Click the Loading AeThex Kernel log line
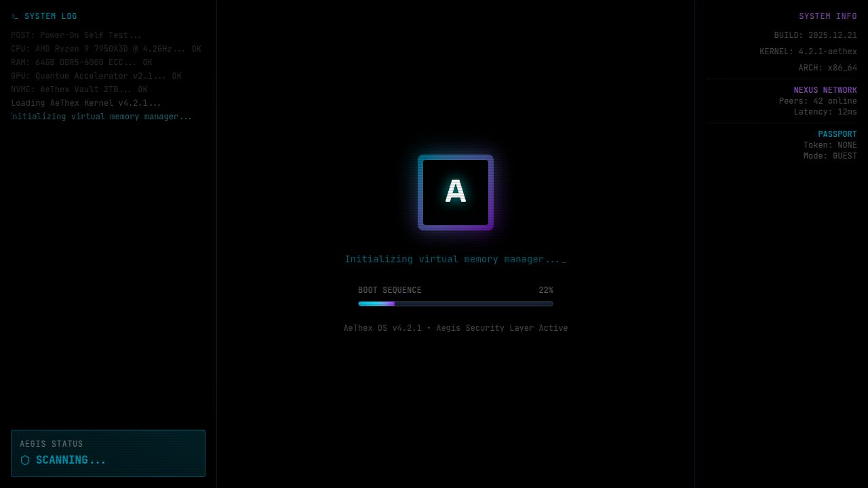The image size is (868, 488). click(86, 103)
